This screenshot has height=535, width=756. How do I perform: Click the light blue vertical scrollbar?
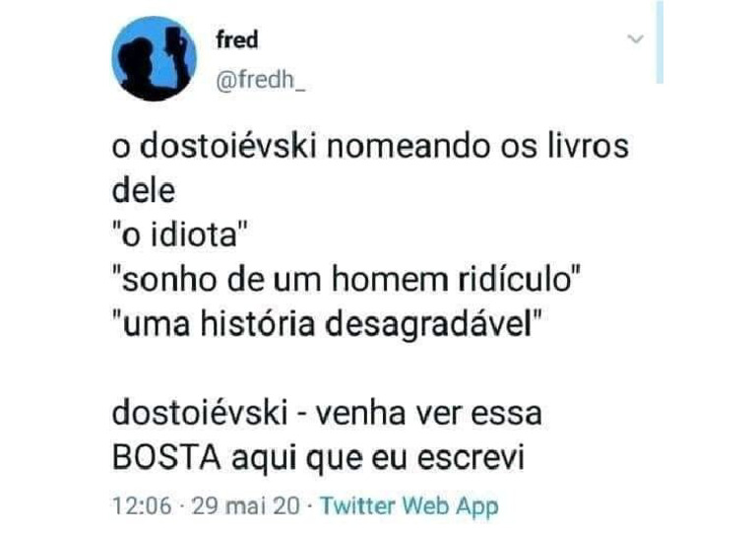660,42
